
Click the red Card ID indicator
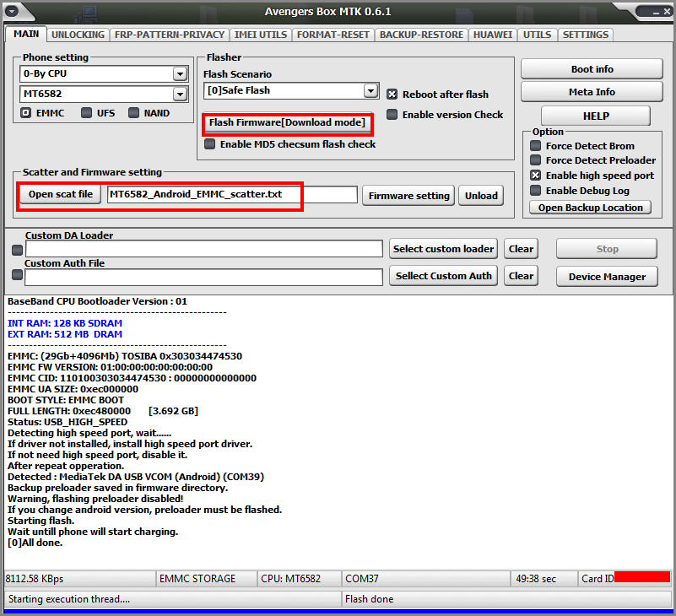tap(642, 577)
